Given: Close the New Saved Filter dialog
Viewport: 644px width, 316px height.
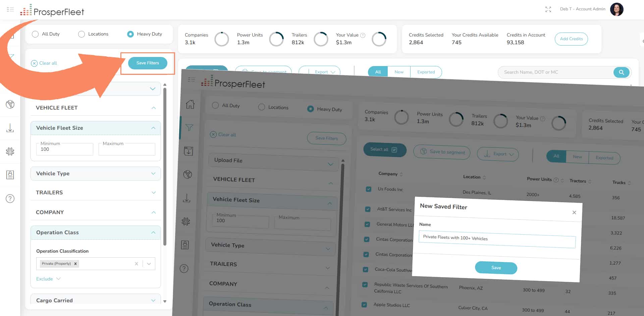Looking at the screenshot, I should pyautogui.click(x=574, y=212).
